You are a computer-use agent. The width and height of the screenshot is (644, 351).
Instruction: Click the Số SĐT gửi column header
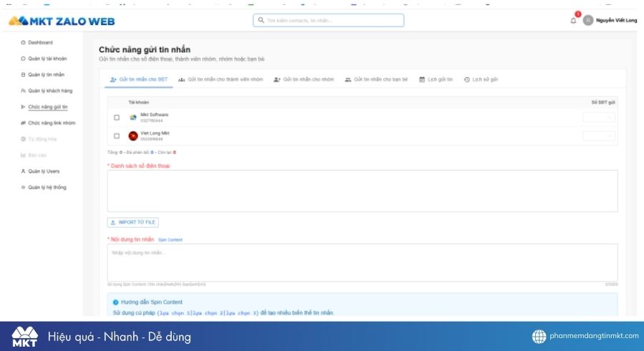point(603,102)
